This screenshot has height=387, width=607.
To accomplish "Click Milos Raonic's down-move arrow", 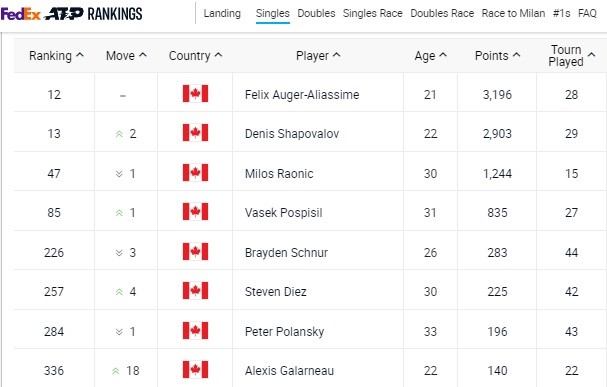I will point(119,174).
